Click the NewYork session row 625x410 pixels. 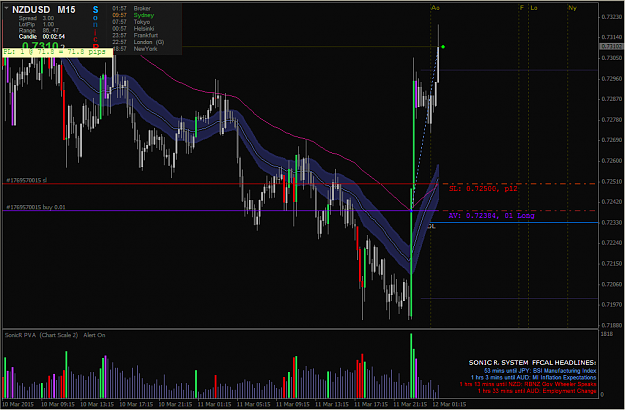pyautogui.click(x=135, y=49)
